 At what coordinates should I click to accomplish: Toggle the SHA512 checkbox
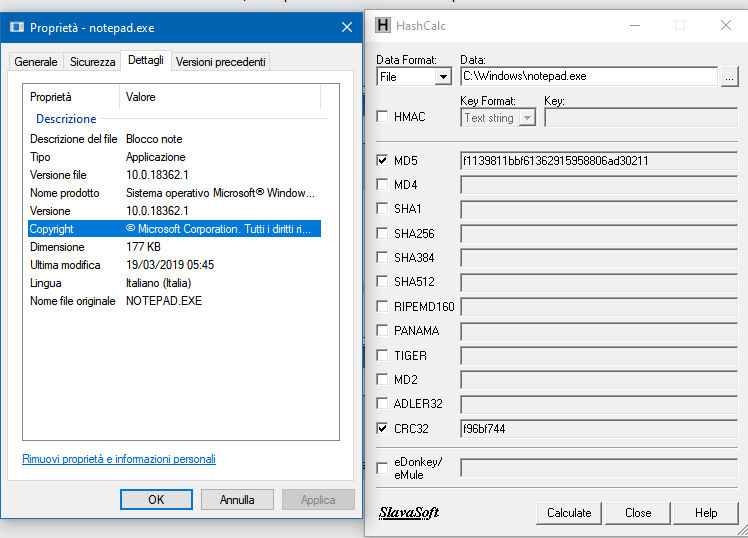pos(382,281)
